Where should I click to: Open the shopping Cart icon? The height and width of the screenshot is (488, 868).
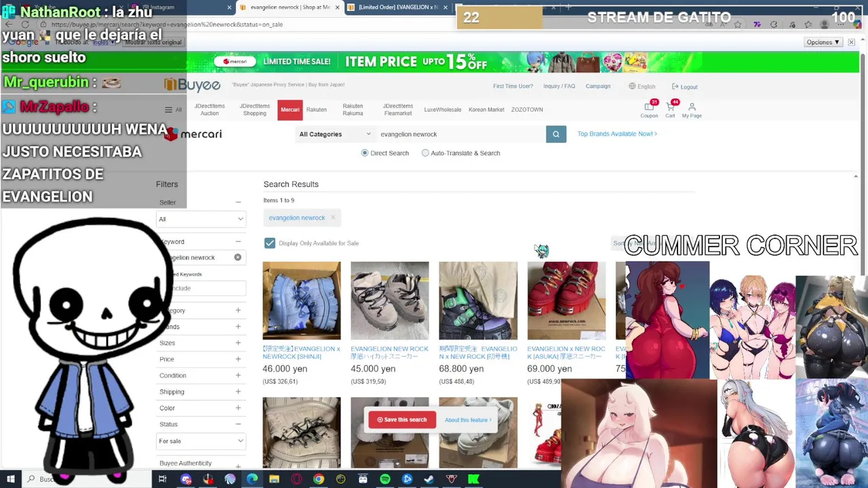670,108
